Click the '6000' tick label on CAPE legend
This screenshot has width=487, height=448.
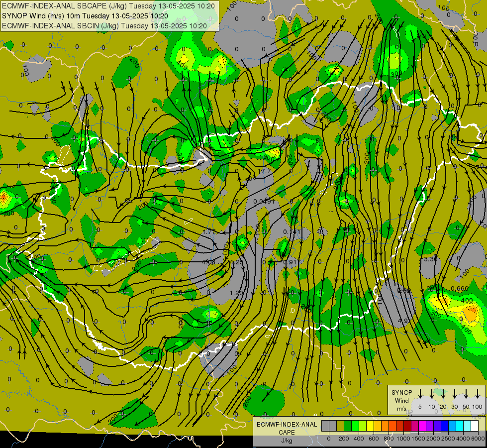tap(478, 439)
